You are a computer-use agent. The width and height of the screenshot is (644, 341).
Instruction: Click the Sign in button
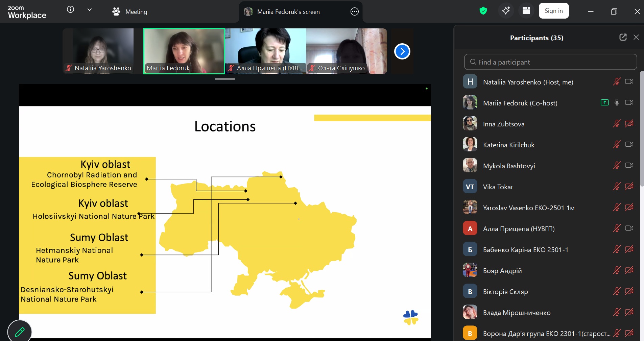click(553, 11)
